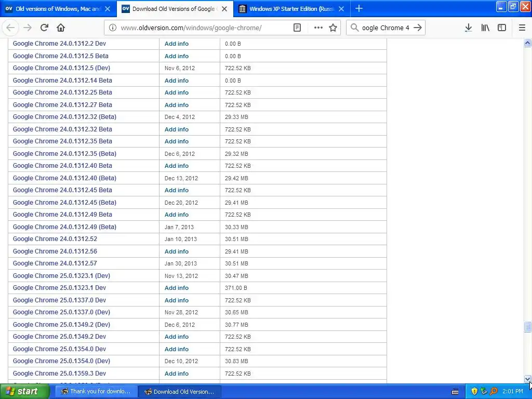Open Google Chrome 24.0.1312.5 (Dev) link
The width and height of the screenshot is (532, 399).
click(61, 68)
